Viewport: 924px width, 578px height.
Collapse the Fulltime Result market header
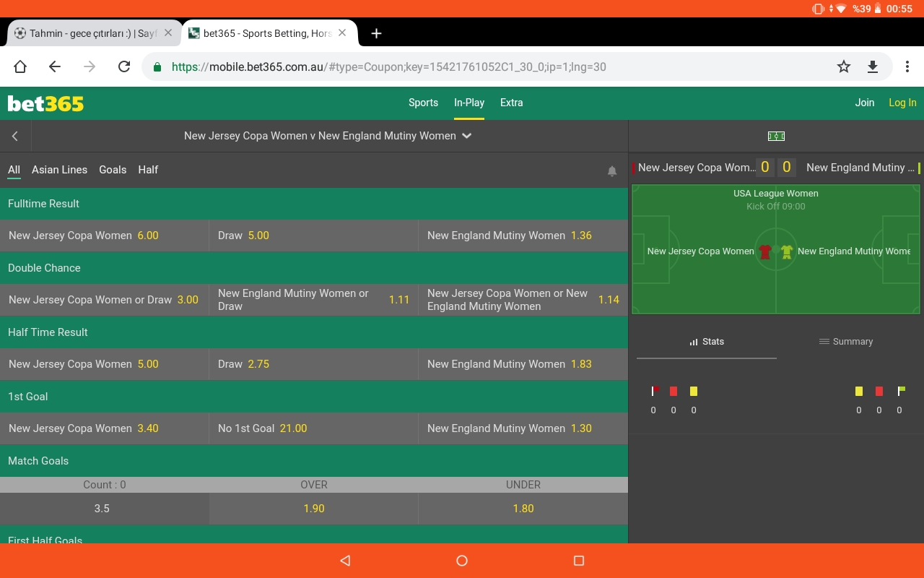314,204
